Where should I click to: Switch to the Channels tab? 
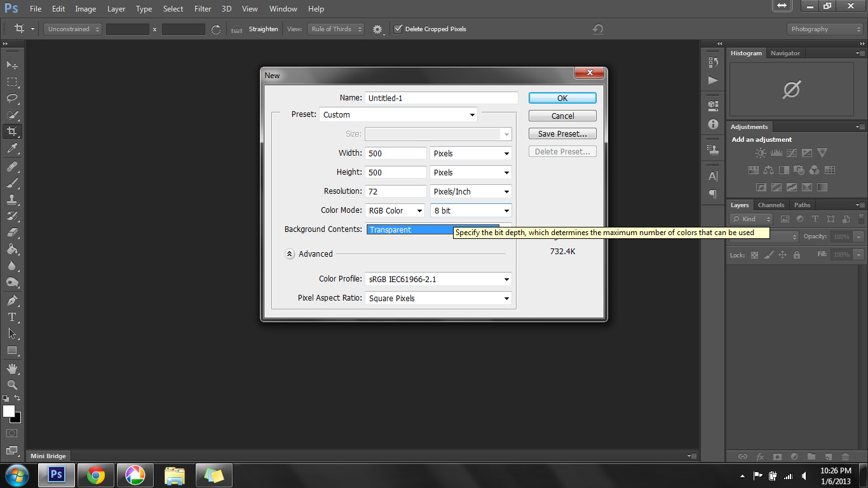pos(771,205)
